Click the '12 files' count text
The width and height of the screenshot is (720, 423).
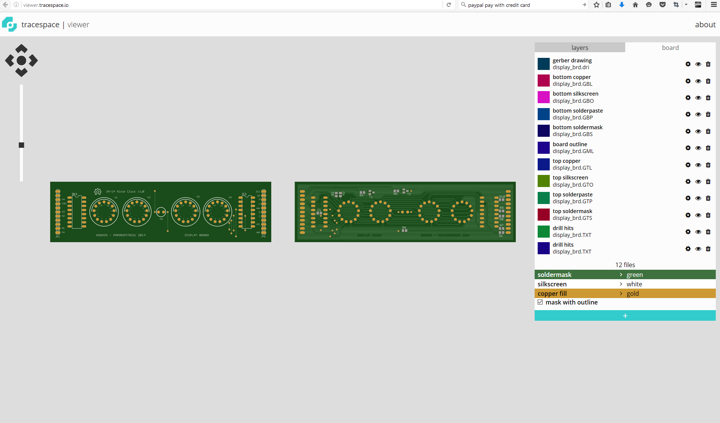point(625,265)
